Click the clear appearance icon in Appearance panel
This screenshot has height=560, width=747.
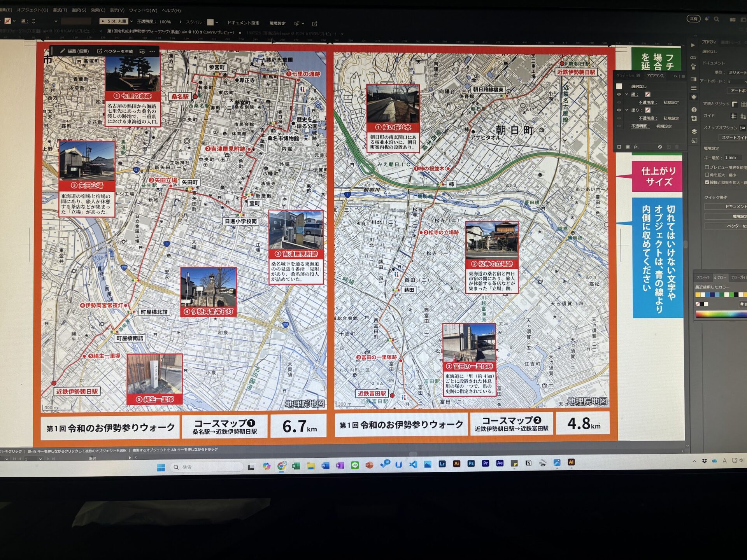[660, 147]
